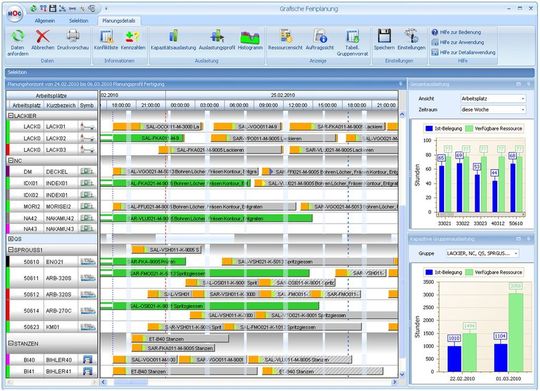Open Einstellungen tools icon

point(411,36)
